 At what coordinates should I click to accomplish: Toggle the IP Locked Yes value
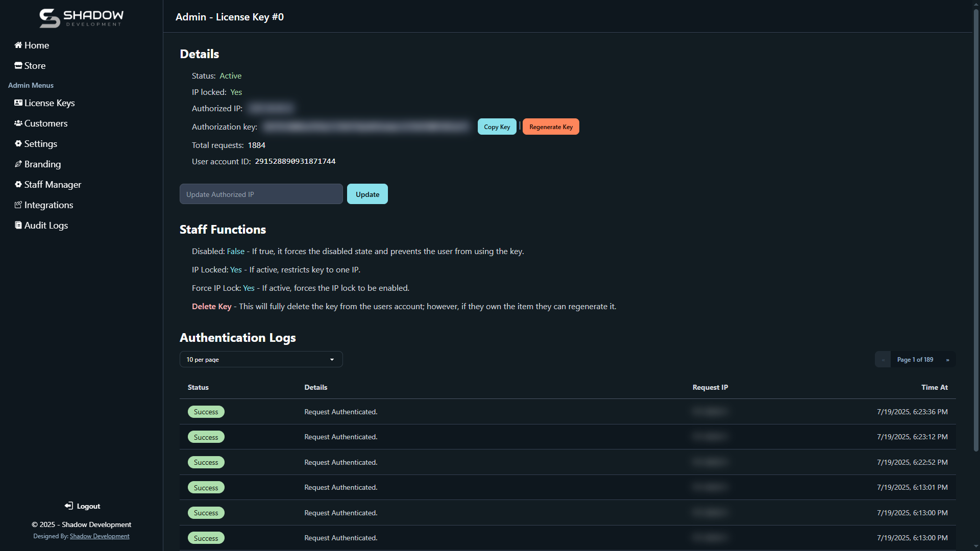[x=236, y=270]
